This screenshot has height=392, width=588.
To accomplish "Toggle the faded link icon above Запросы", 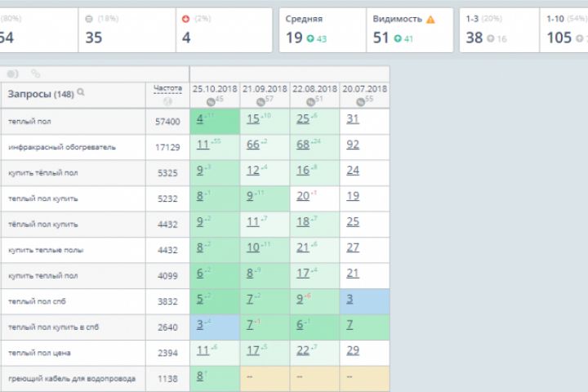I will [x=36, y=73].
